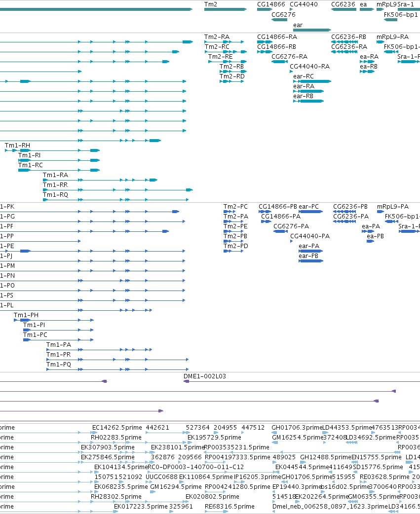Select transcript CG6236-RB
The image size is (420, 514).
click(344, 42)
